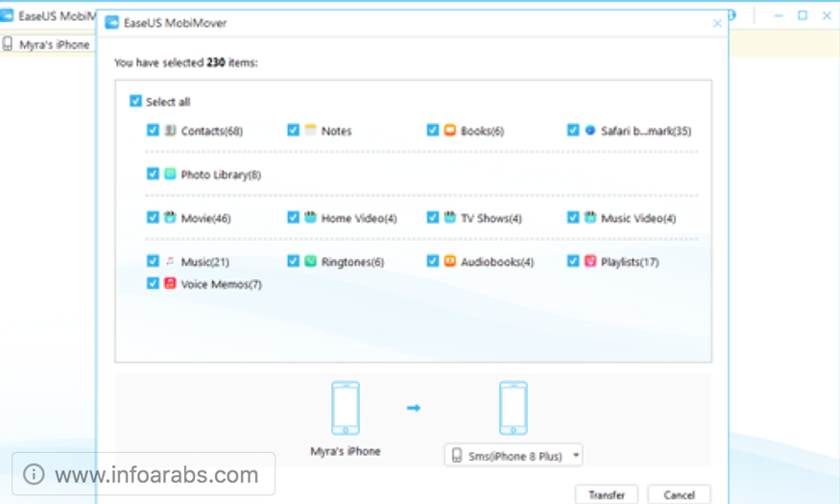Click the Contacts category icon
This screenshot has width=840, height=504.
coord(170,131)
